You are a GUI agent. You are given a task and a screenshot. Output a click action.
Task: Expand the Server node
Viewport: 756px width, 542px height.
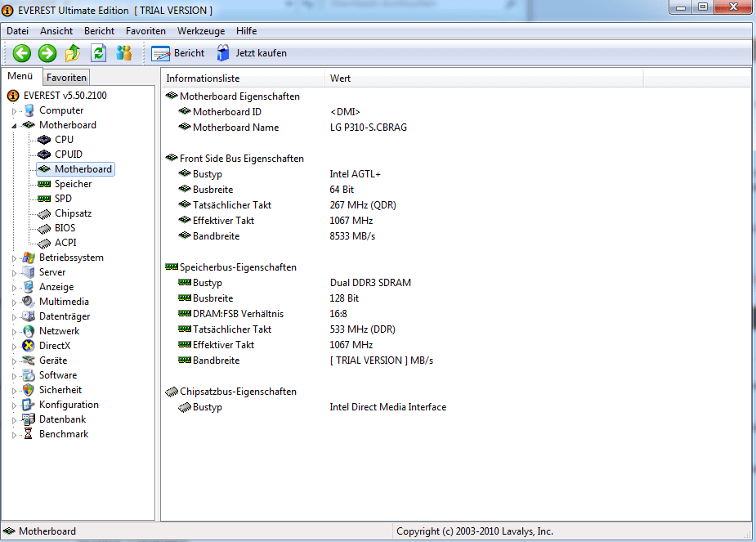tap(14, 273)
